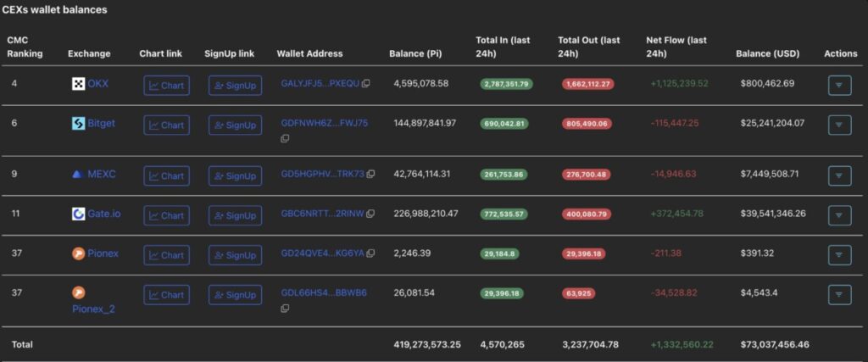868x362 pixels.
Task: Open the Chart button for OKX
Action: coord(166,86)
